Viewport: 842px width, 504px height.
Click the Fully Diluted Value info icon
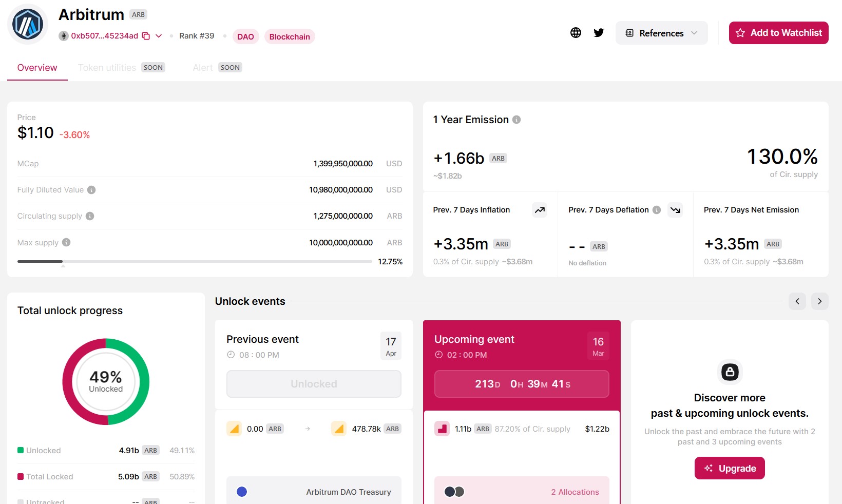click(91, 190)
